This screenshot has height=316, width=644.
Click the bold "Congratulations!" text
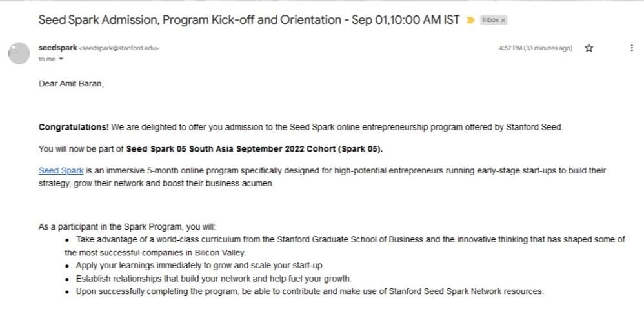74,127
